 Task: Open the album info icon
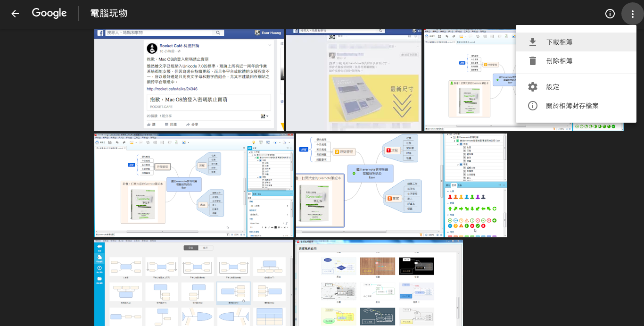click(610, 14)
